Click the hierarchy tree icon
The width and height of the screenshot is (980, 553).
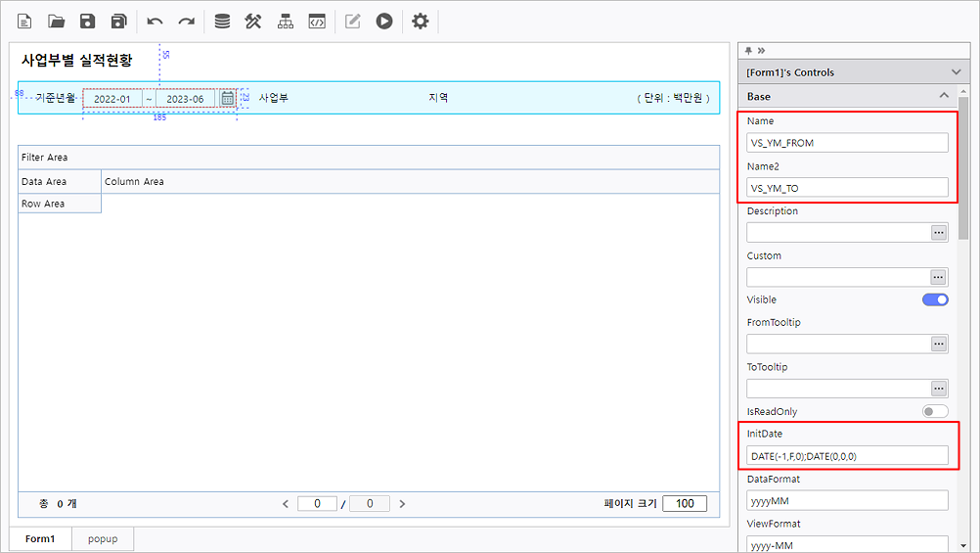click(285, 21)
